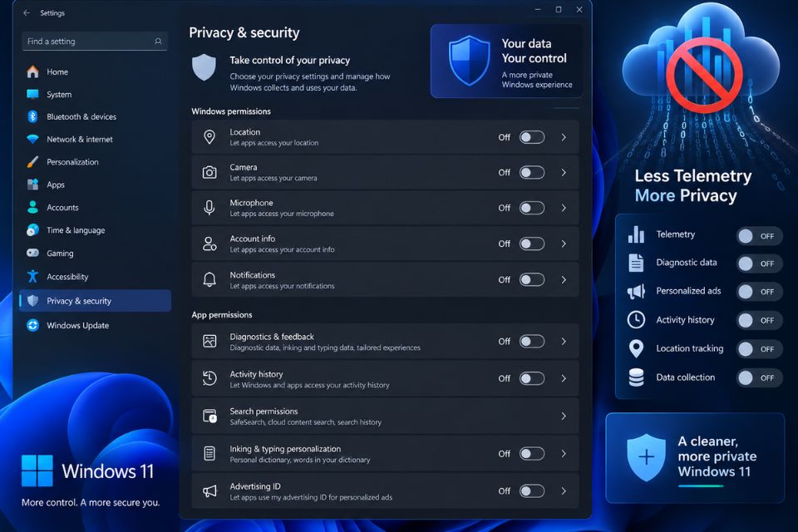Click the Bluetooth icon in sidebar
The height and width of the screenshot is (532, 798).
(32, 116)
